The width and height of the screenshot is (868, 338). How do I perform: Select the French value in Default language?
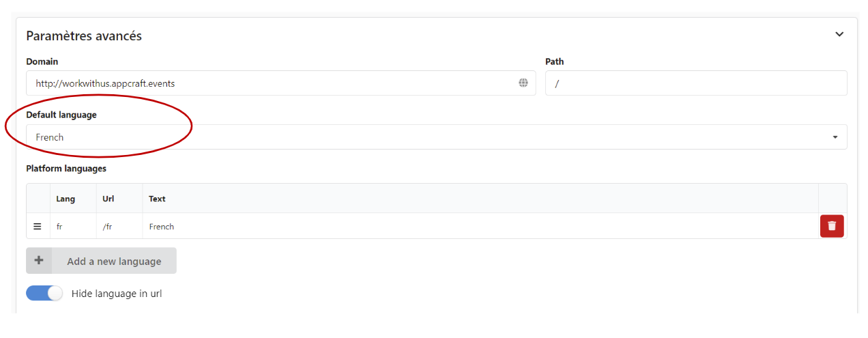tap(50, 137)
